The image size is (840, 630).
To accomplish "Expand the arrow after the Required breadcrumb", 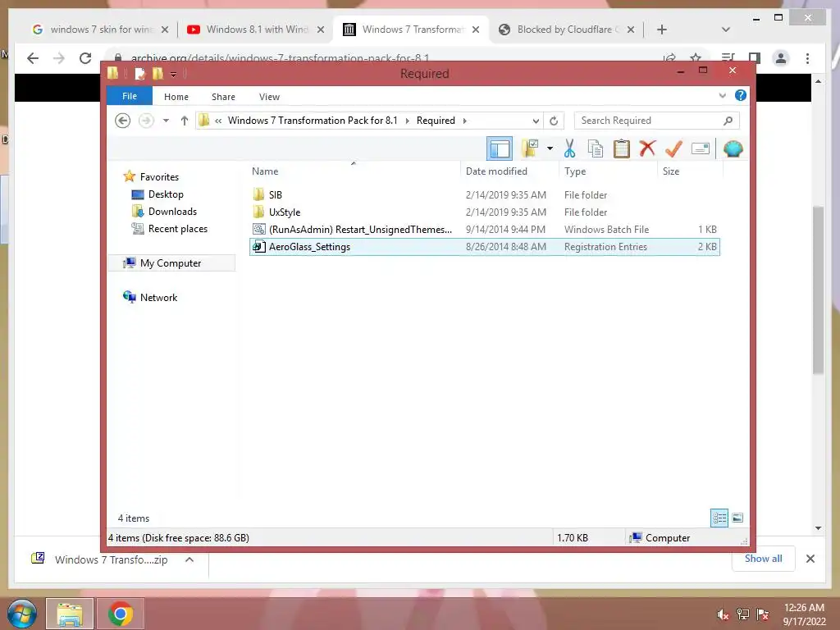I will tap(464, 121).
